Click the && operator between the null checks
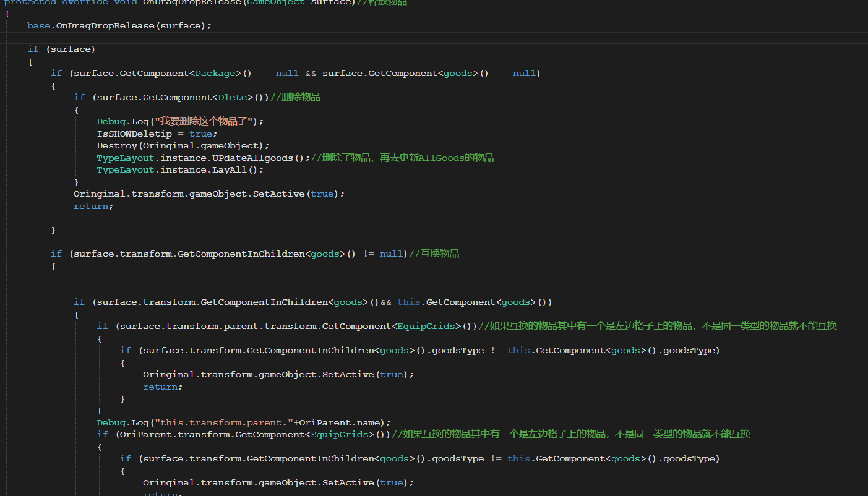 pos(311,73)
